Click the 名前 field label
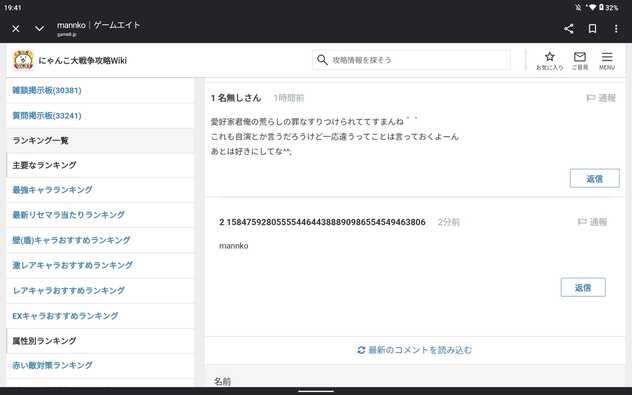This screenshot has width=632, height=395. pos(222,381)
